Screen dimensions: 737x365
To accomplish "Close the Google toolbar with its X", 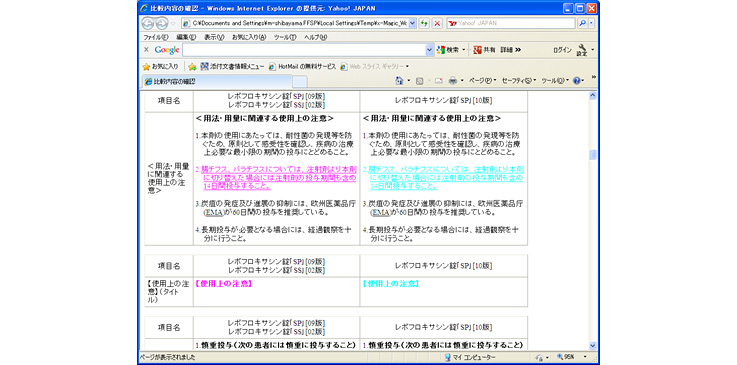I will point(146,50).
